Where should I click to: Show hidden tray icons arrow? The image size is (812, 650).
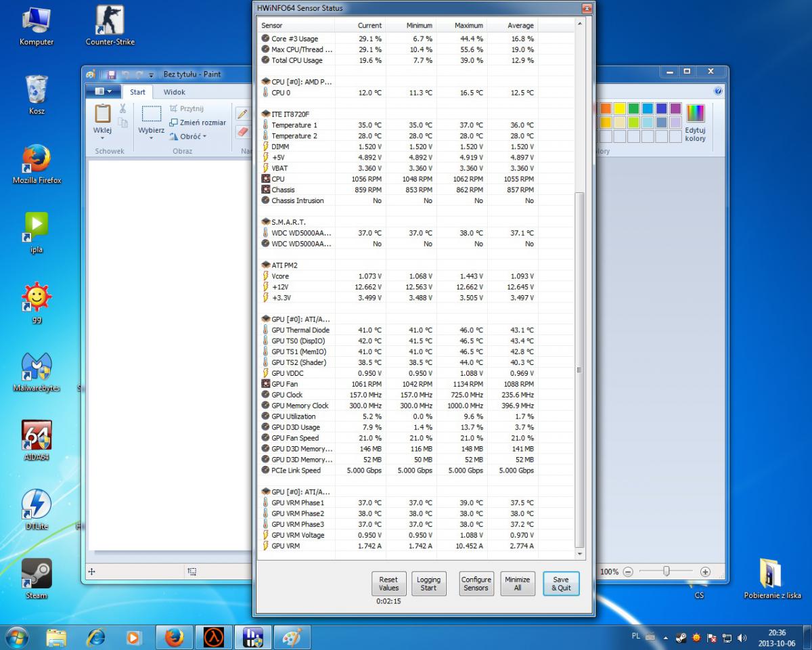[665, 638]
